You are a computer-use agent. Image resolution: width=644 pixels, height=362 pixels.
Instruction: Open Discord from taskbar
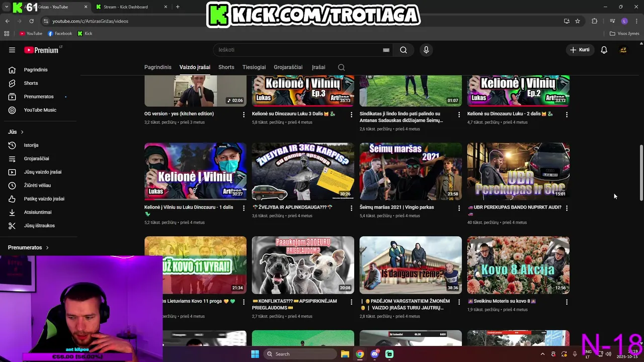click(374, 354)
